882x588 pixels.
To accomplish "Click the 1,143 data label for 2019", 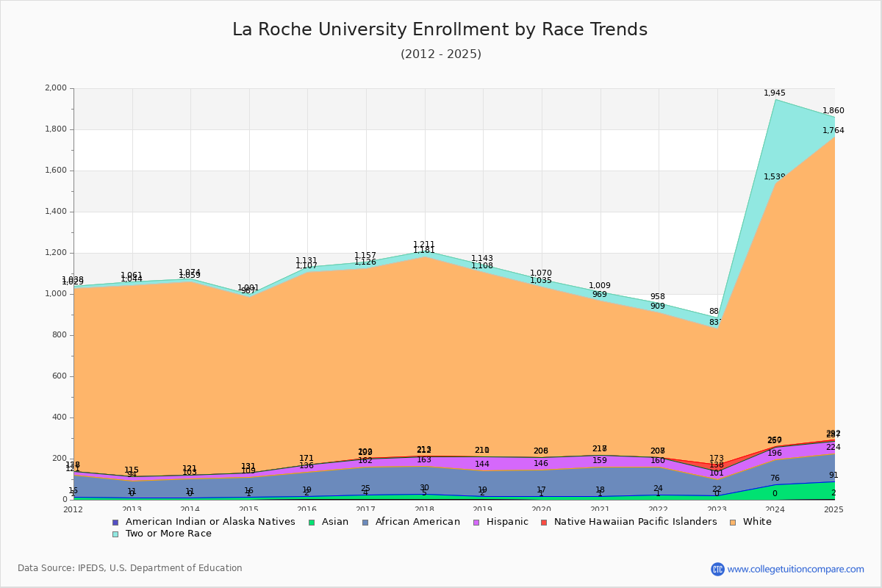I will [x=482, y=259].
